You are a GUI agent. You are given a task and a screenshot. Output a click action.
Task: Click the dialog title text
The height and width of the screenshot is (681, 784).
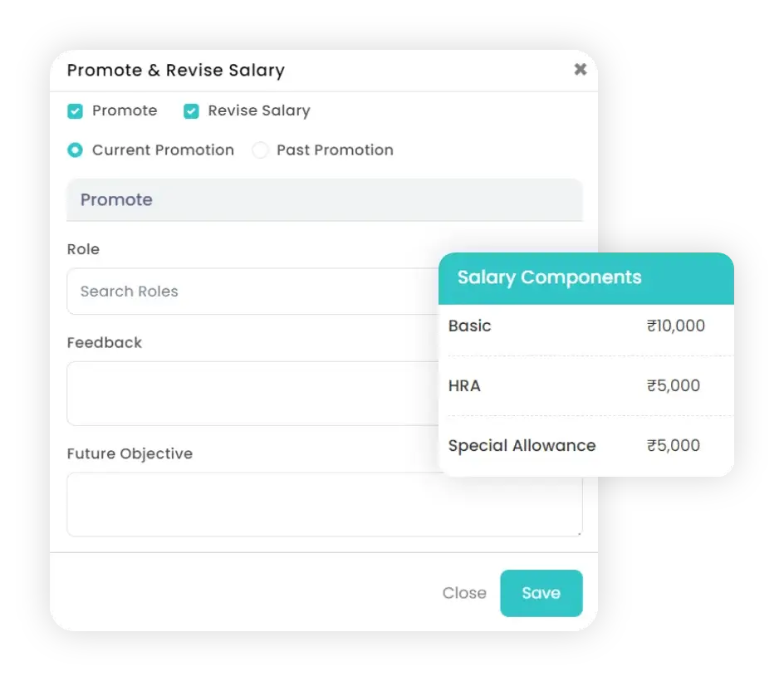pos(175,71)
